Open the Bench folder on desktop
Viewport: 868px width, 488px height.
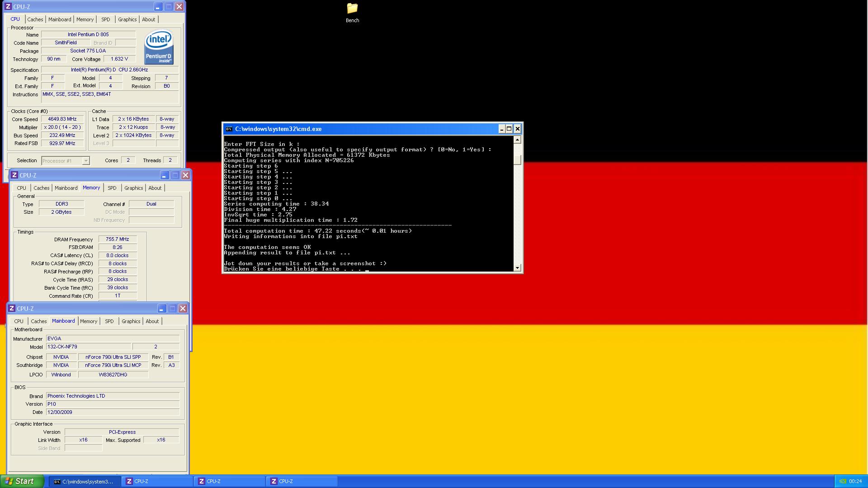coord(352,13)
